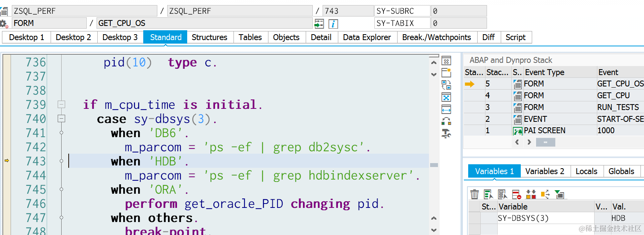Click the green filter save icon in variables toolbar
The height and width of the screenshot is (235, 644).
[560, 194]
